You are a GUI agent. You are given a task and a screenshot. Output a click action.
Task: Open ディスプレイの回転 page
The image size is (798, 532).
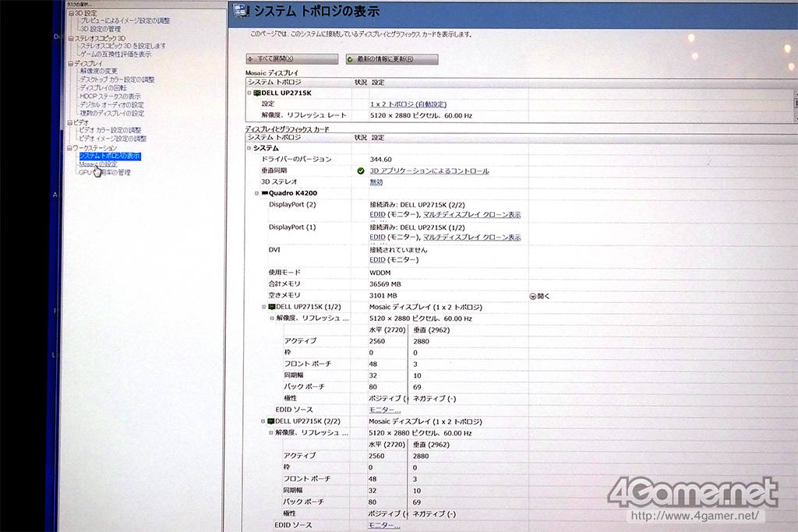click(104, 88)
